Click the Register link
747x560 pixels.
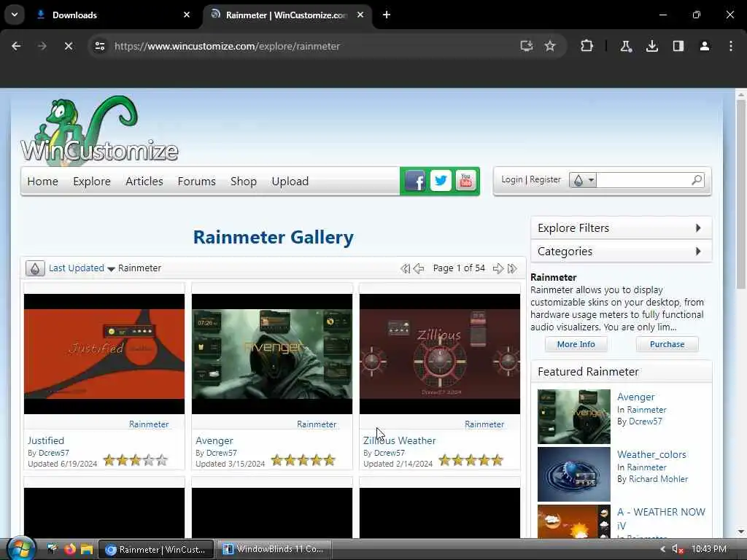click(545, 179)
